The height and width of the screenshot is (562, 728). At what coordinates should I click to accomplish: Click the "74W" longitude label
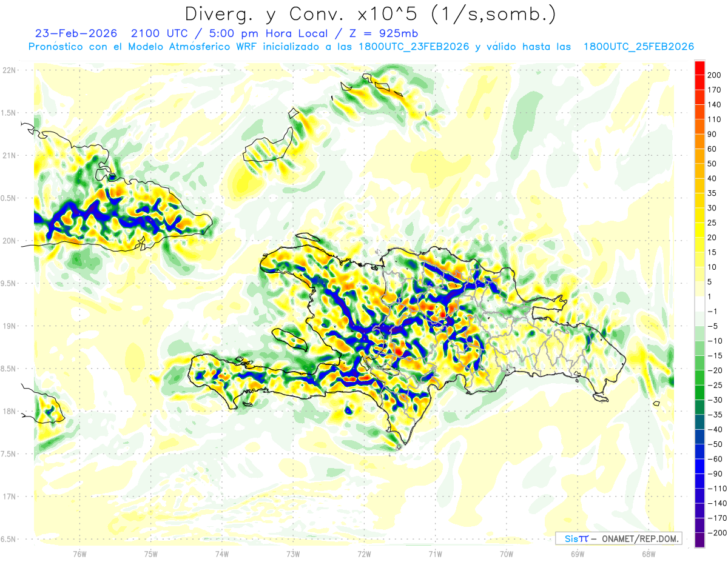click(x=221, y=554)
